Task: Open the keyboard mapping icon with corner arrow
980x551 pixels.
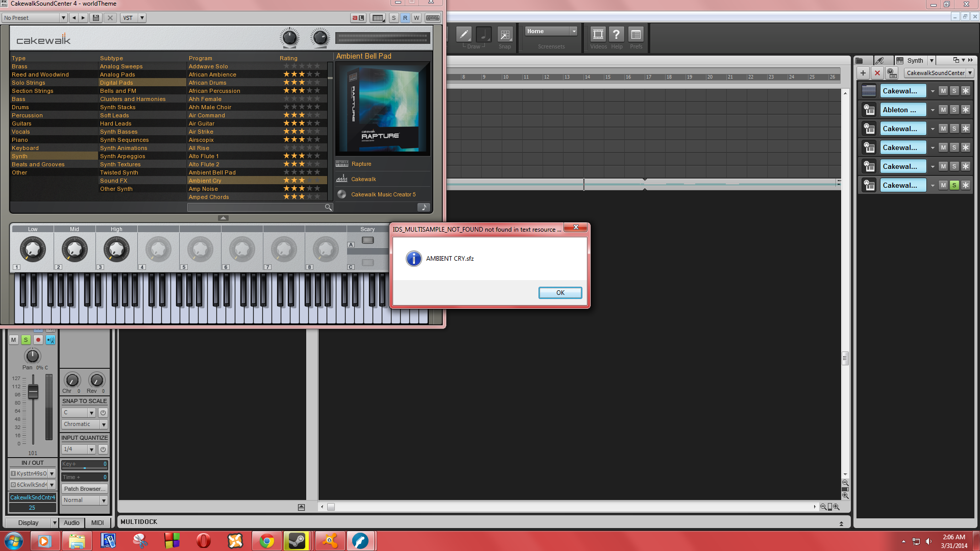Action: (378, 18)
